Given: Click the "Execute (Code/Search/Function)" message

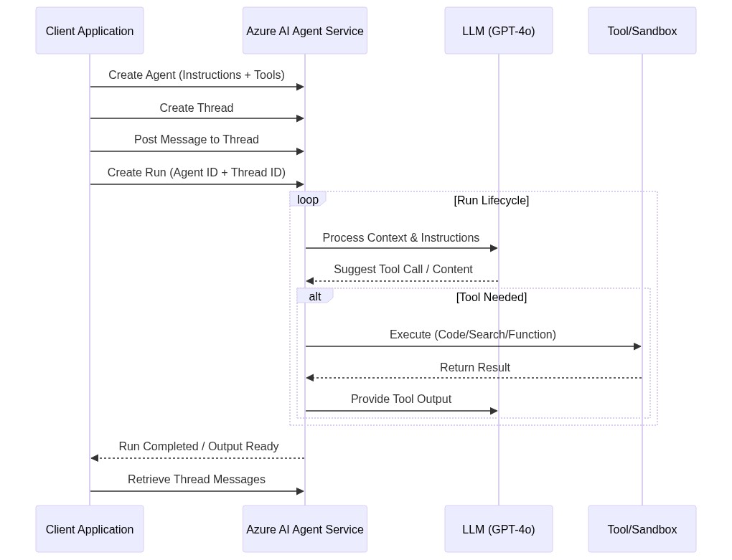Looking at the screenshot, I should (x=473, y=335).
